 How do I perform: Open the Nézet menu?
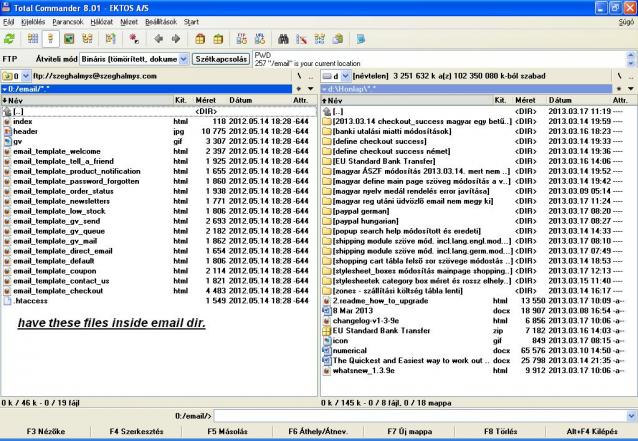129,22
